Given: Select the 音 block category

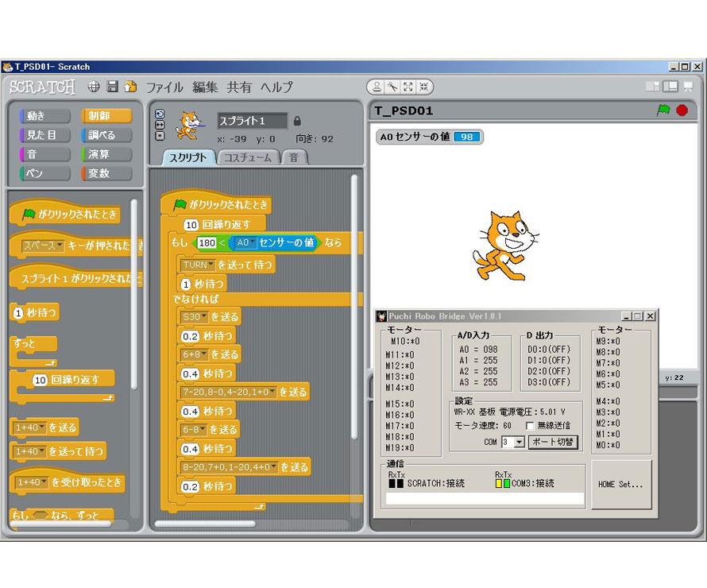Looking at the screenshot, I should [45, 154].
